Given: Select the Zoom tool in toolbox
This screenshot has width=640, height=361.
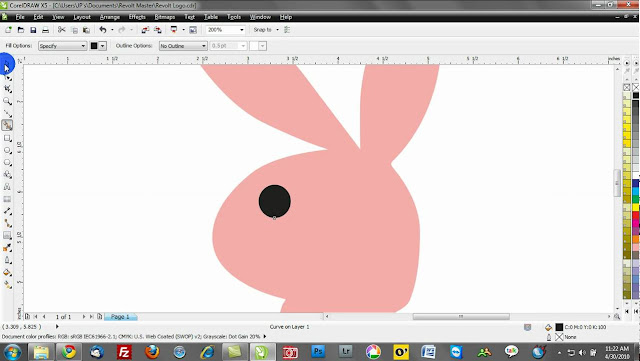Looking at the screenshot, I should pyautogui.click(x=7, y=101).
